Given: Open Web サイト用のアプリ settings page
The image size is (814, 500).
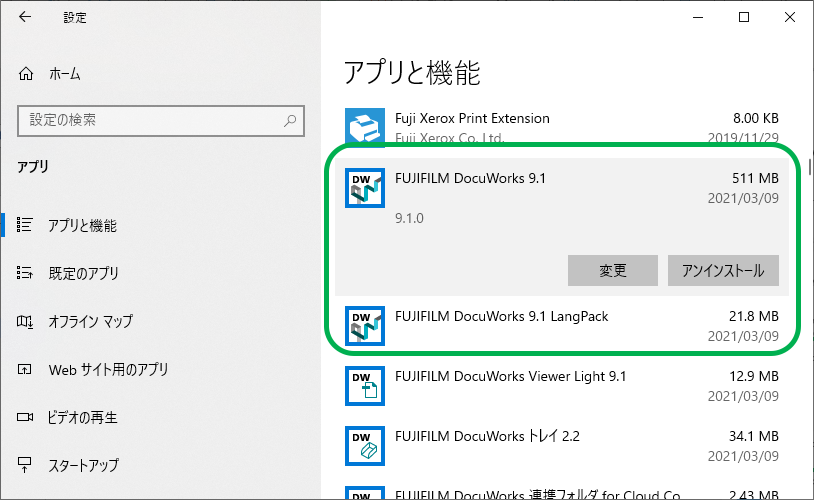Looking at the screenshot, I should pyautogui.click(x=108, y=370).
